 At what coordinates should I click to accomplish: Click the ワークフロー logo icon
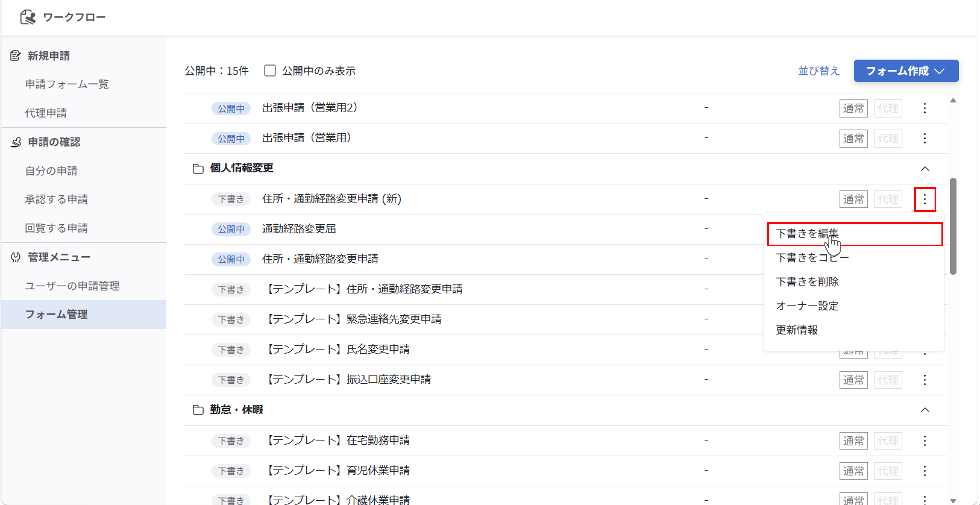[x=28, y=17]
